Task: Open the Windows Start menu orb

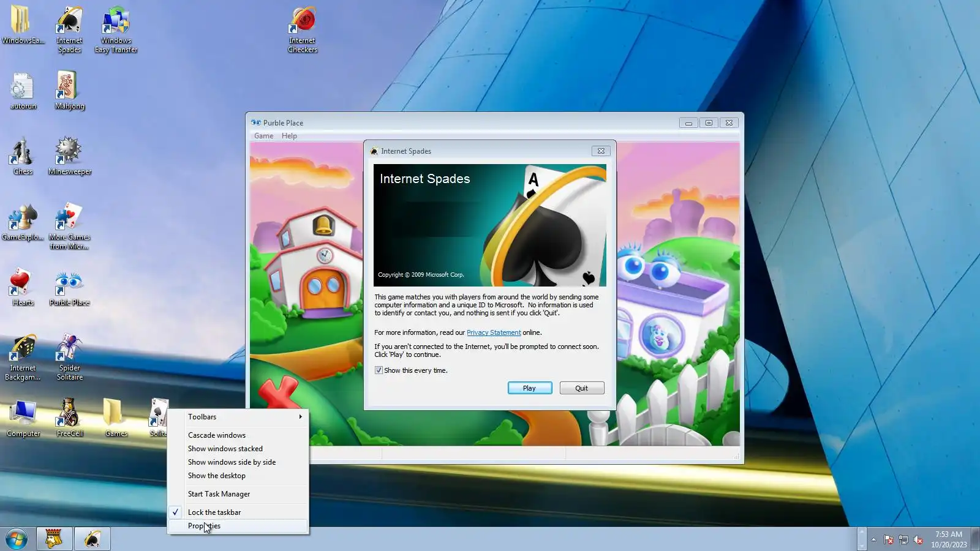Action: (17, 539)
